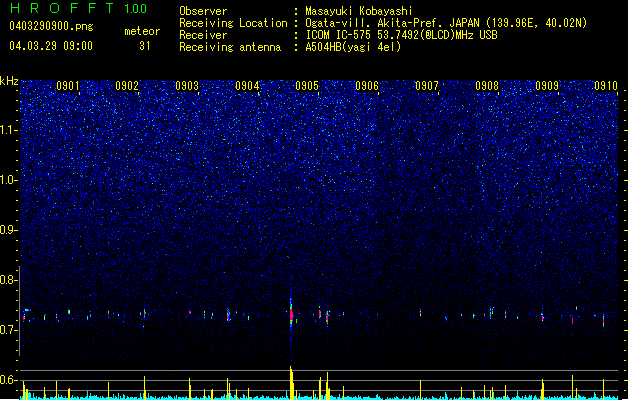
Task: Click the 0.9 kHz axis label
Action: 9,230
